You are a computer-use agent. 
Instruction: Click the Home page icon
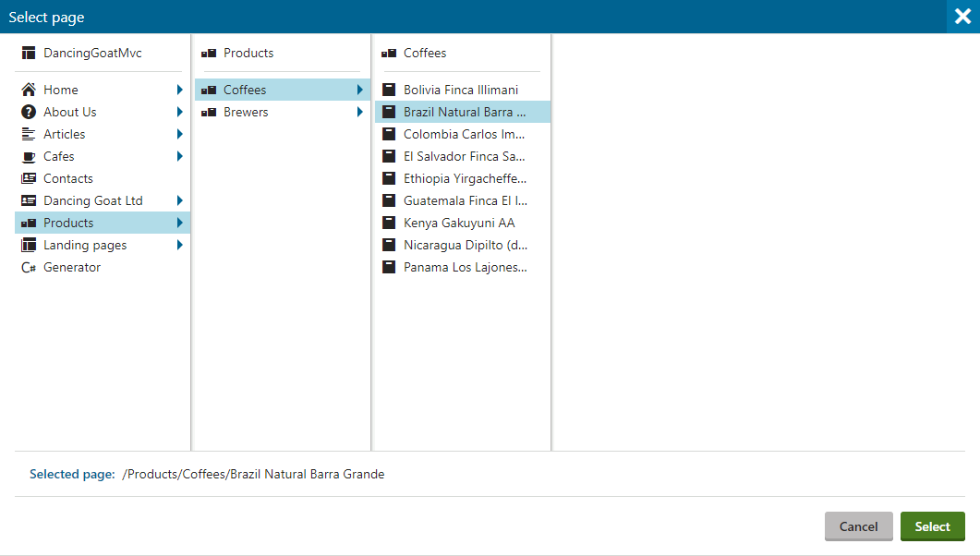click(x=27, y=90)
